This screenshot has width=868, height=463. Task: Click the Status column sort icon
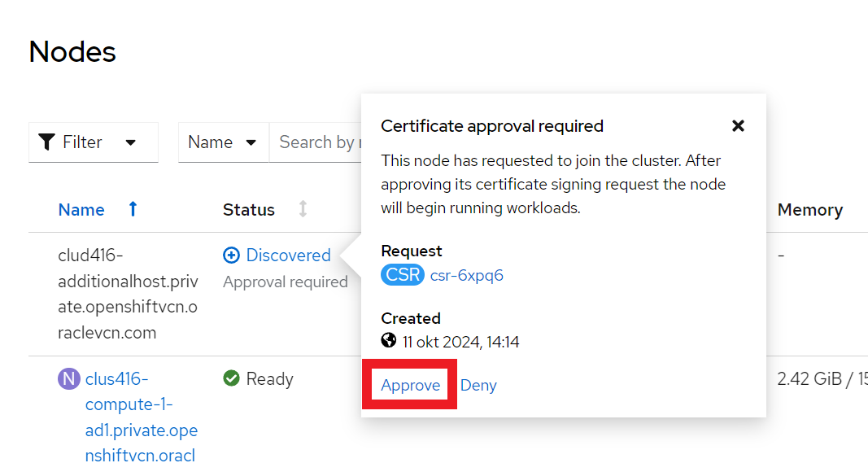(x=303, y=209)
